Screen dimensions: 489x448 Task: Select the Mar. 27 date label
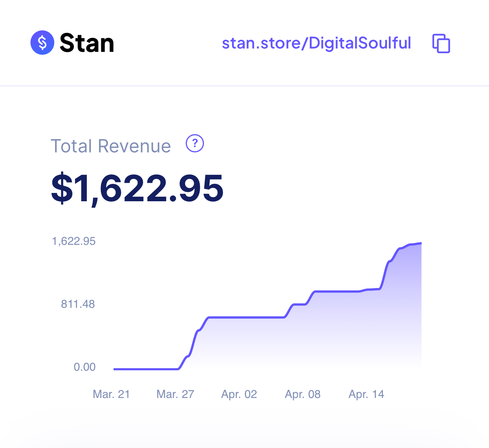click(175, 394)
